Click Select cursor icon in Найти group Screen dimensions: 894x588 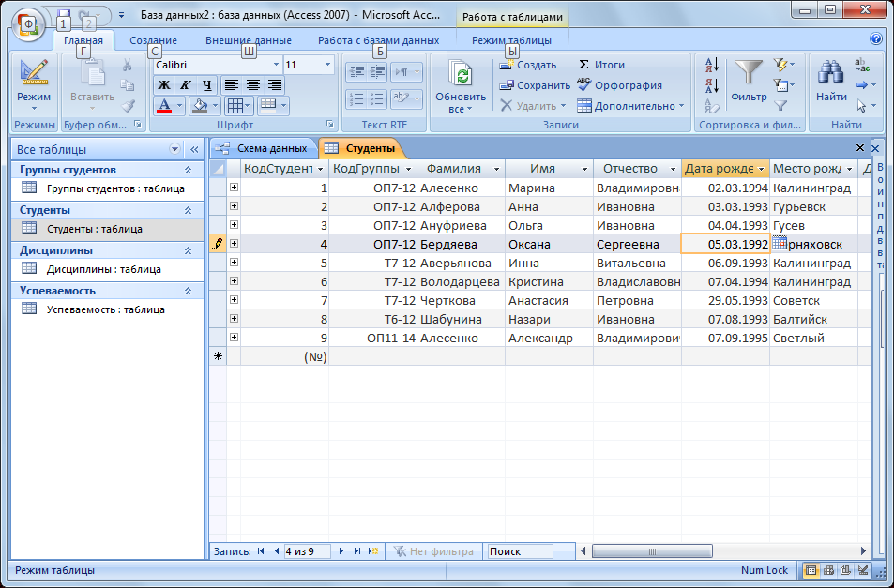866,106
